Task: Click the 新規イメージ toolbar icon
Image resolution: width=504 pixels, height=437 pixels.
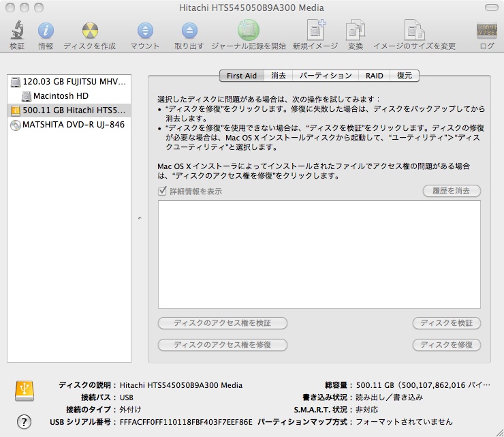Action: click(315, 30)
